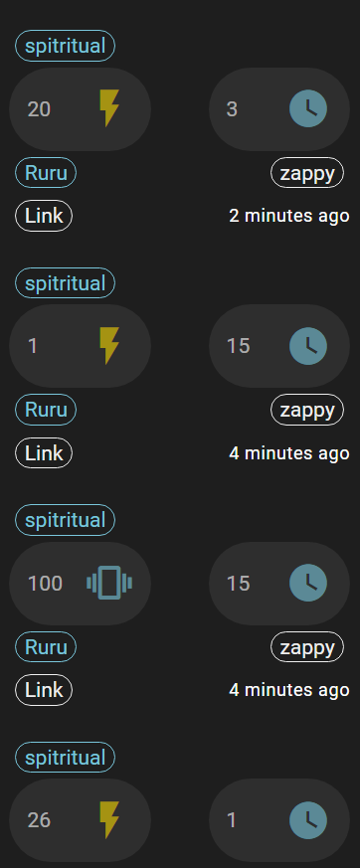Screen dimensions: 360x868
Task: Open the Link tag in the vibrate entry
Action: (44, 690)
